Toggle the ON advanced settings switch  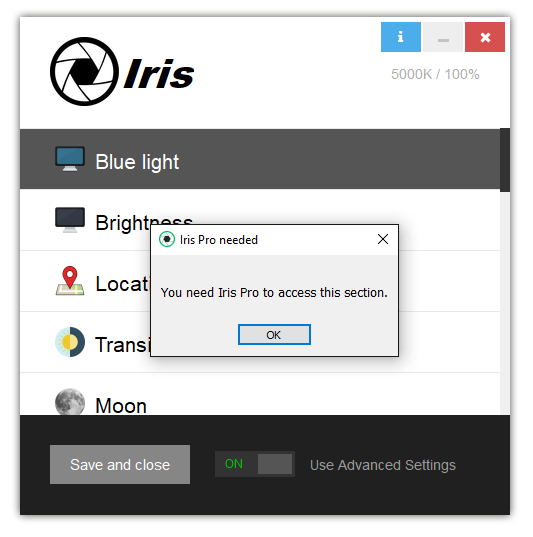click(x=255, y=464)
